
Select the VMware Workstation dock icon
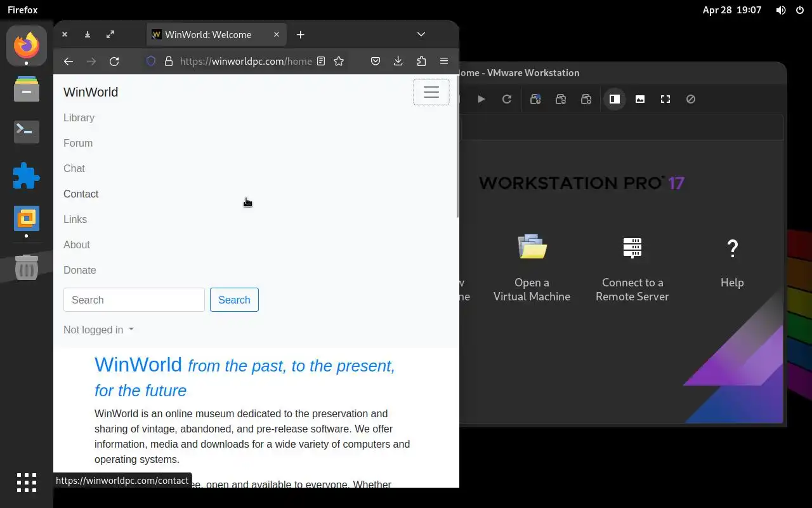click(27, 218)
